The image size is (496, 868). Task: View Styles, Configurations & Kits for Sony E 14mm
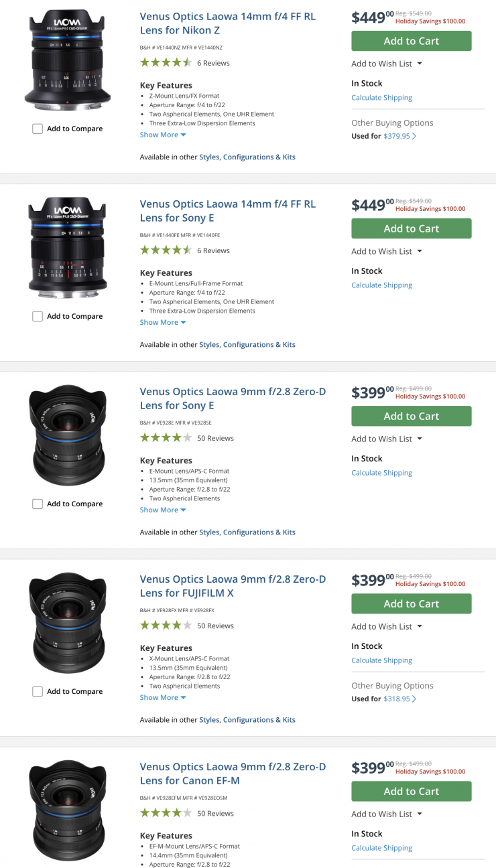point(247,345)
